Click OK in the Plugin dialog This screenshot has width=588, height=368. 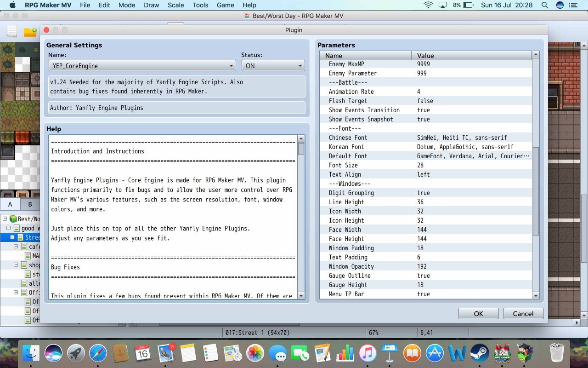pyautogui.click(x=478, y=314)
